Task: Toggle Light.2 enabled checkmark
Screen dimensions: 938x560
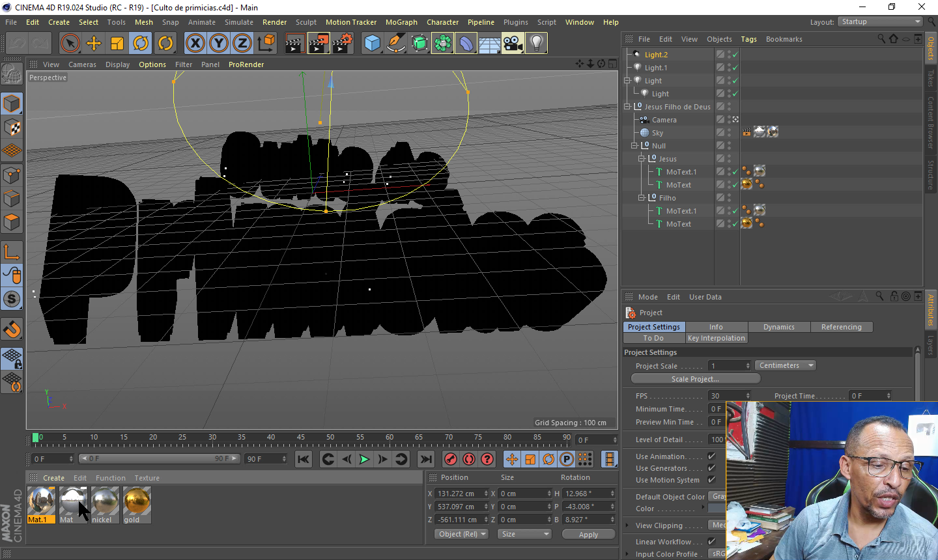Action: click(735, 55)
